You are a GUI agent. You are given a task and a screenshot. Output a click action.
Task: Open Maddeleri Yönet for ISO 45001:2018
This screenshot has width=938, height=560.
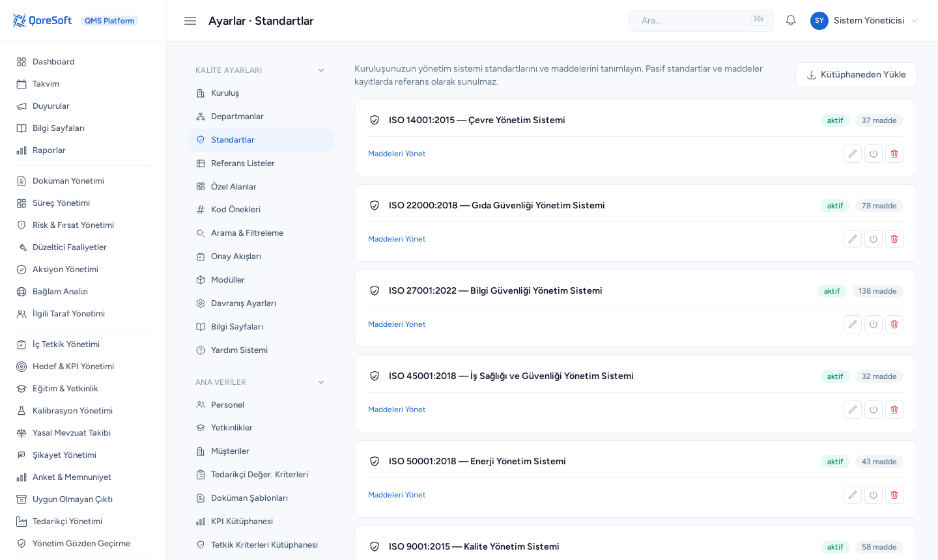[x=397, y=410]
